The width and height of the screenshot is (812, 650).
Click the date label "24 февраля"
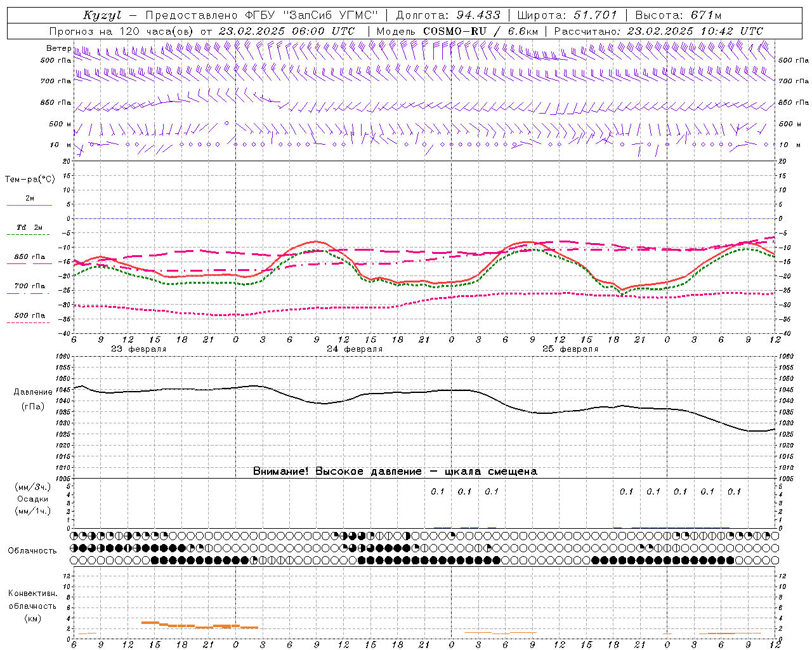pyautogui.click(x=355, y=349)
